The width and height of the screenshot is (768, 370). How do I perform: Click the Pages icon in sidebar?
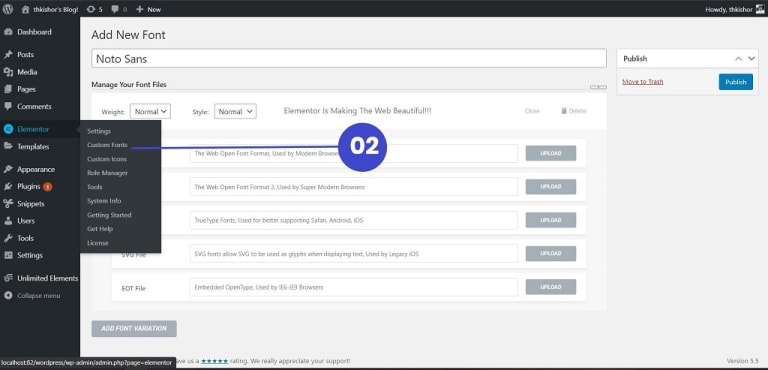point(8,89)
